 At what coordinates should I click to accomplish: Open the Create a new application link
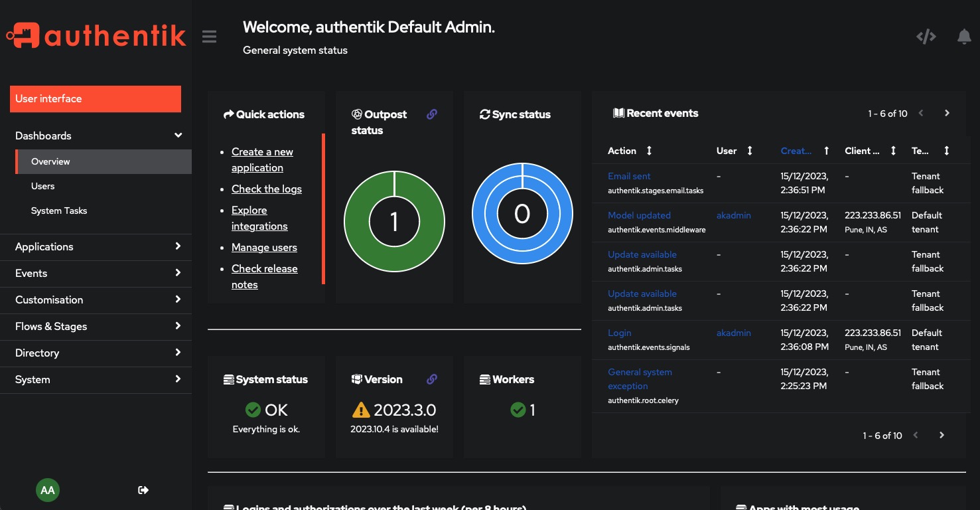(262, 159)
